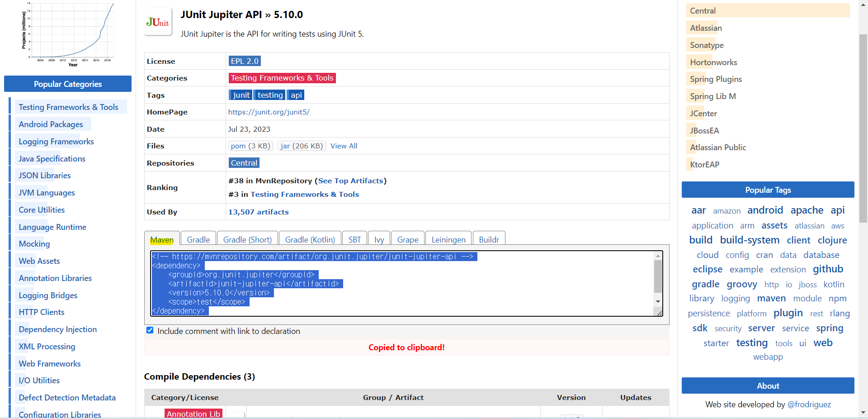Click the plugin popular tag
The width and height of the screenshot is (868, 419).
[788, 313]
